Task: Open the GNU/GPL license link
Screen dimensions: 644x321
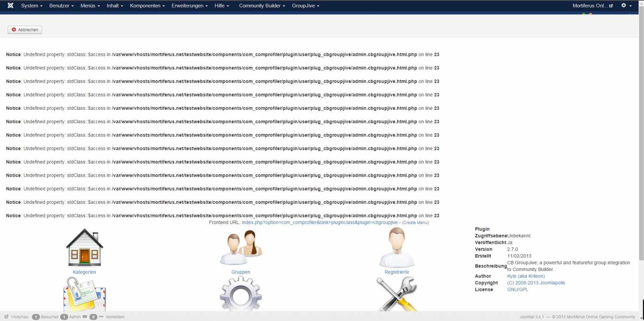Action: tap(518, 290)
